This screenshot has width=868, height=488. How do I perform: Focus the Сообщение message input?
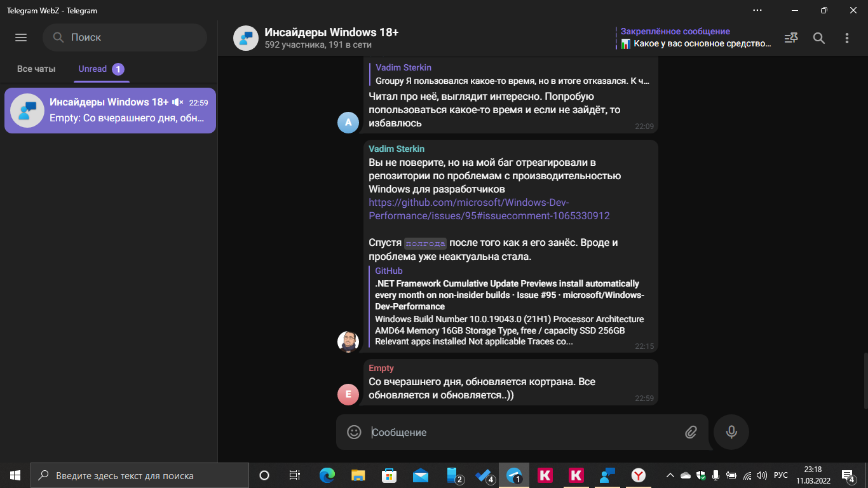[521, 432]
